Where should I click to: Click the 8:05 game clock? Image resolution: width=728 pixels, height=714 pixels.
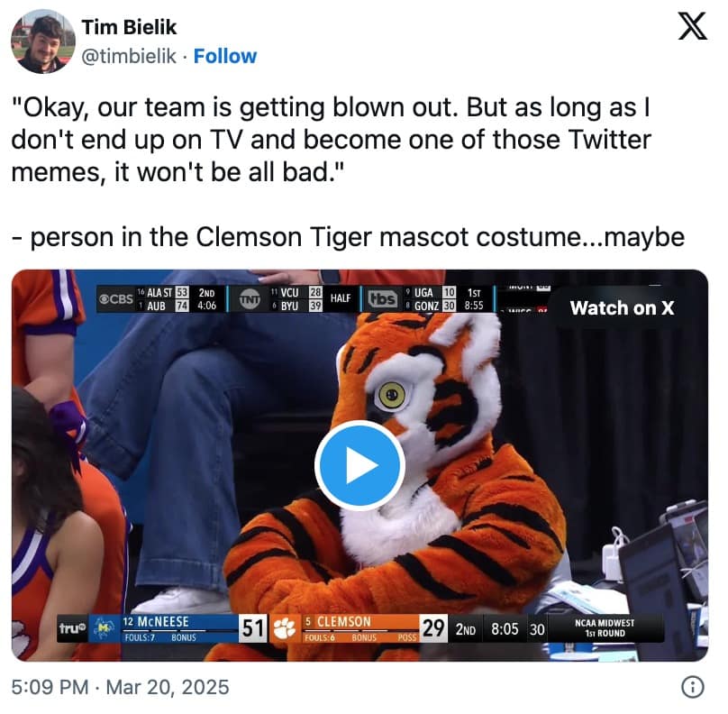point(504,629)
